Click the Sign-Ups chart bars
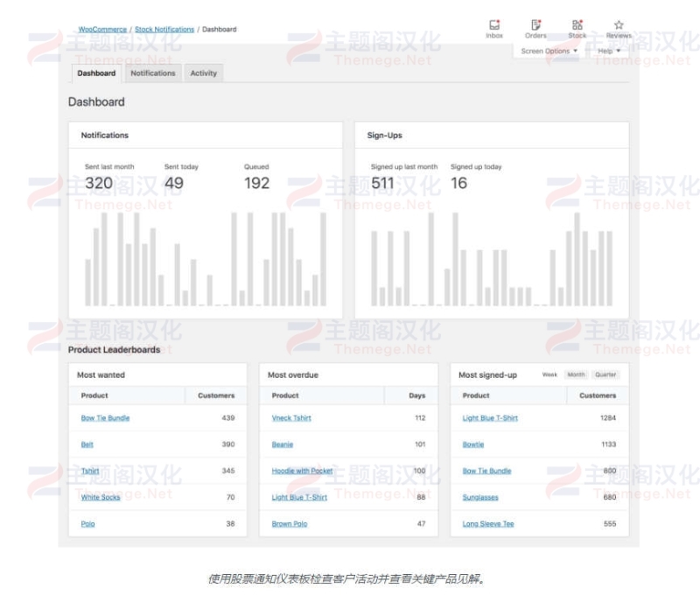The image size is (700, 595). pos(492,259)
